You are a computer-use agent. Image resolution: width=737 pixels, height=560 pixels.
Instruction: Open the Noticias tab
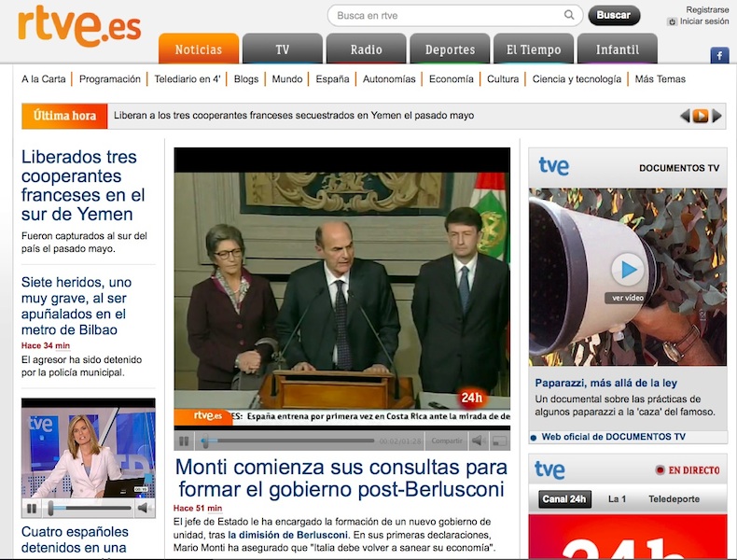point(199,49)
